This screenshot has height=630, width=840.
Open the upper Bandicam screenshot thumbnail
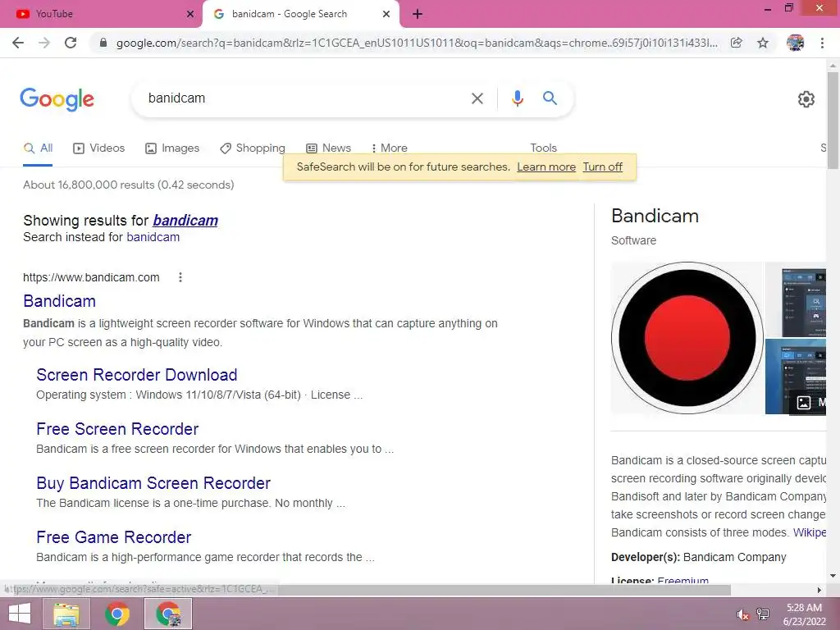click(x=796, y=299)
